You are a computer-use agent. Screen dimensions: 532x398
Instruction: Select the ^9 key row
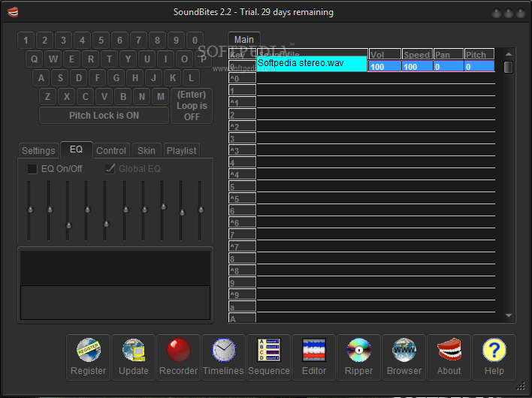242,294
